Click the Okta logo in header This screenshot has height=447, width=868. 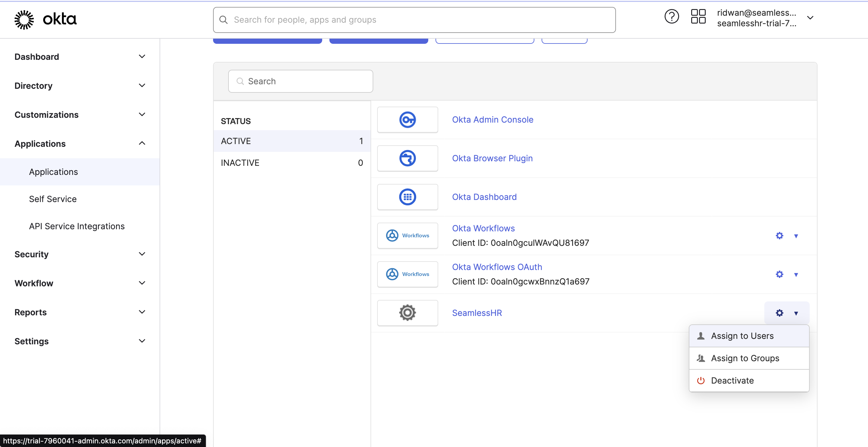[46, 20]
